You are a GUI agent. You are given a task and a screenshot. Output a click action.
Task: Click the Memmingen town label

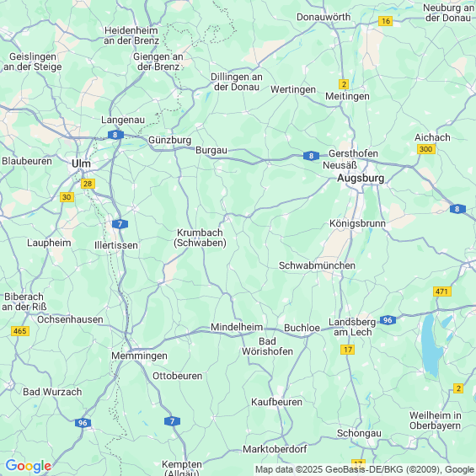tap(139, 356)
